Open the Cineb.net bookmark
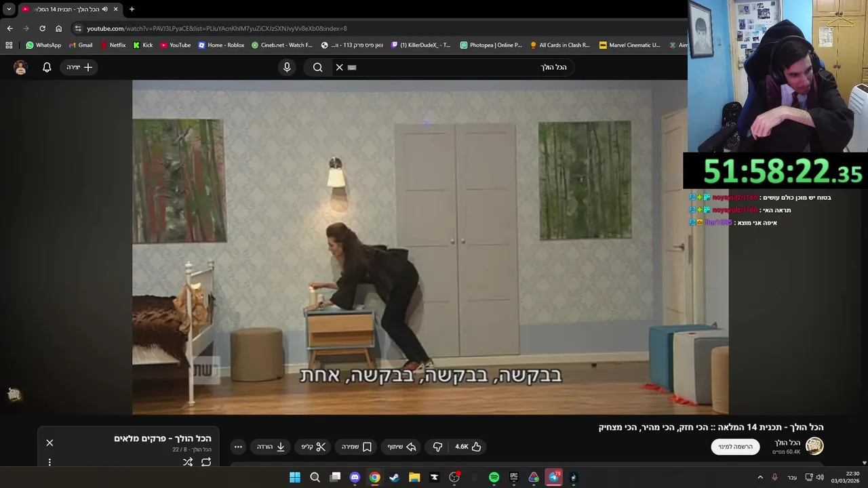 pos(281,45)
